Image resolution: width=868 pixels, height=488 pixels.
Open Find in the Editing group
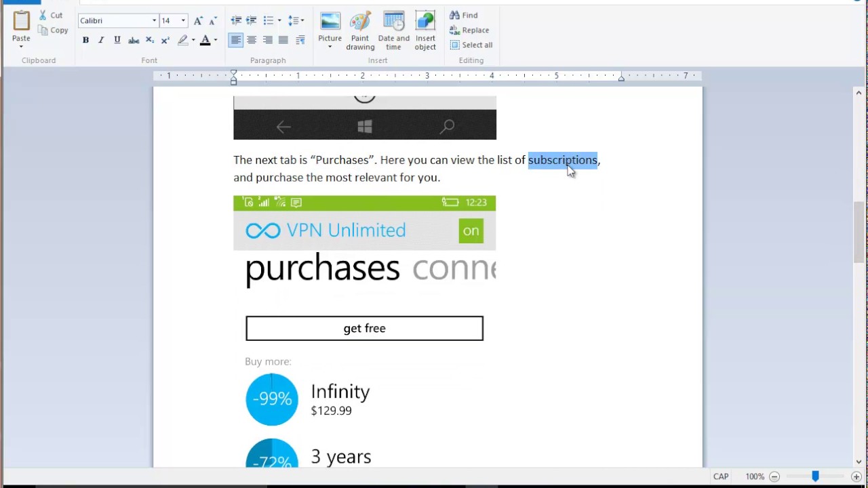tap(464, 15)
